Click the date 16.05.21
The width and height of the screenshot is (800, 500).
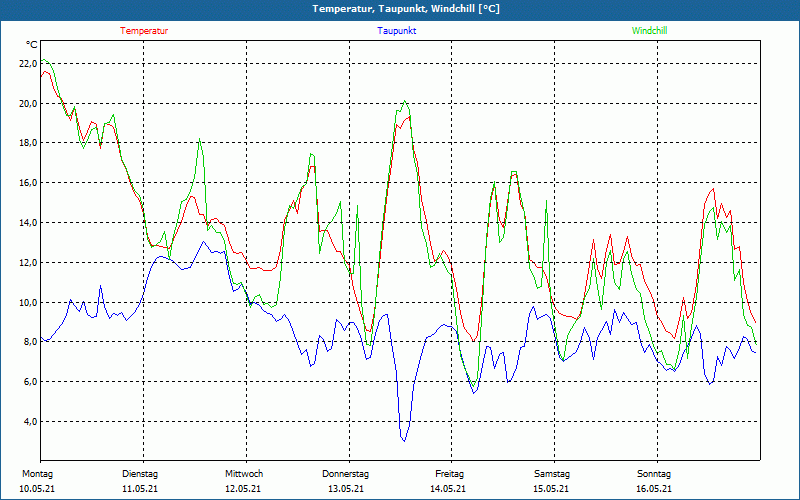[x=654, y=489]
